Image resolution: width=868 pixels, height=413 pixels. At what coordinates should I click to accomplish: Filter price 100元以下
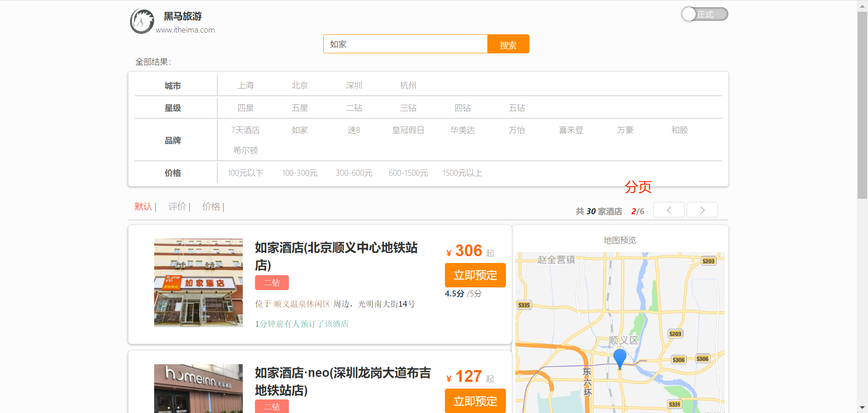click(x=245, y=173)
